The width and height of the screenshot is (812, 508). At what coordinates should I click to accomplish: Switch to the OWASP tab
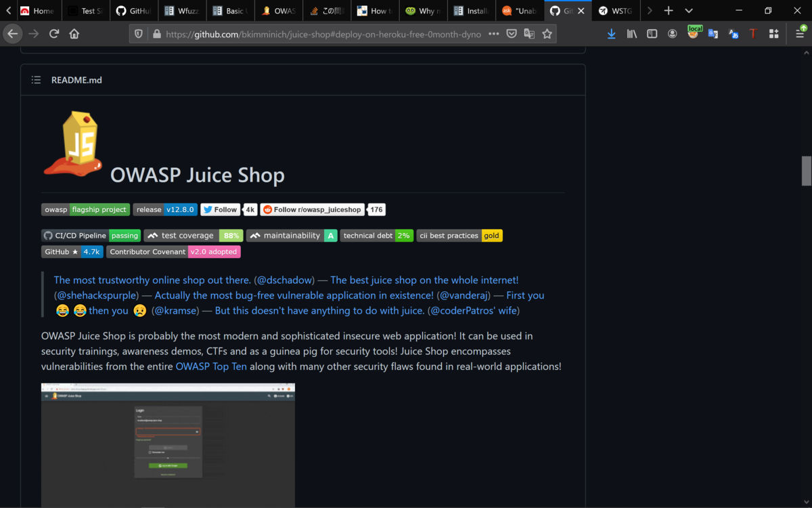click(x=277, y=11)
